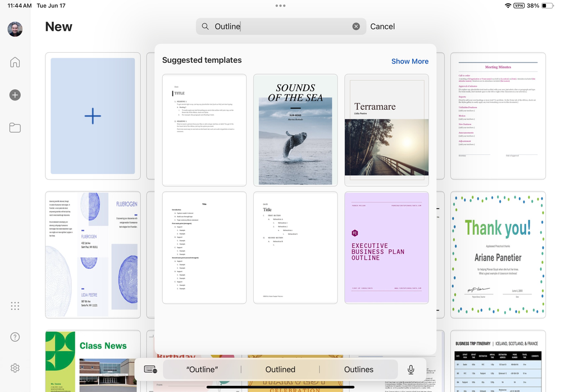
Task: Open the First Section outline template
Action: 295,248
